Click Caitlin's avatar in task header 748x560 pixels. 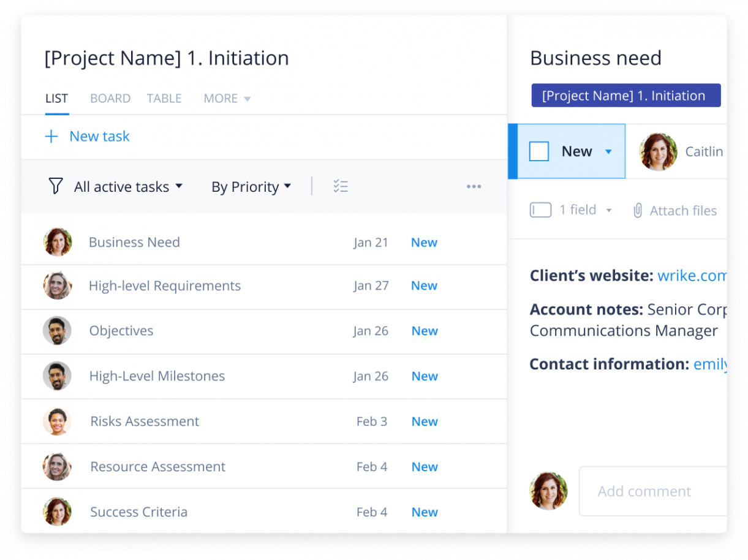click(659, 151)
